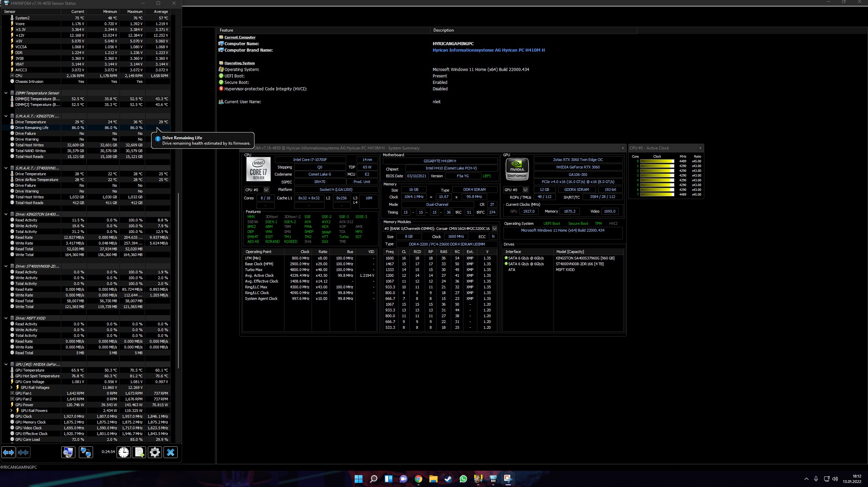
Task: Open the sensor summary monitor-magnifier icon
Action: coord(68,452)
